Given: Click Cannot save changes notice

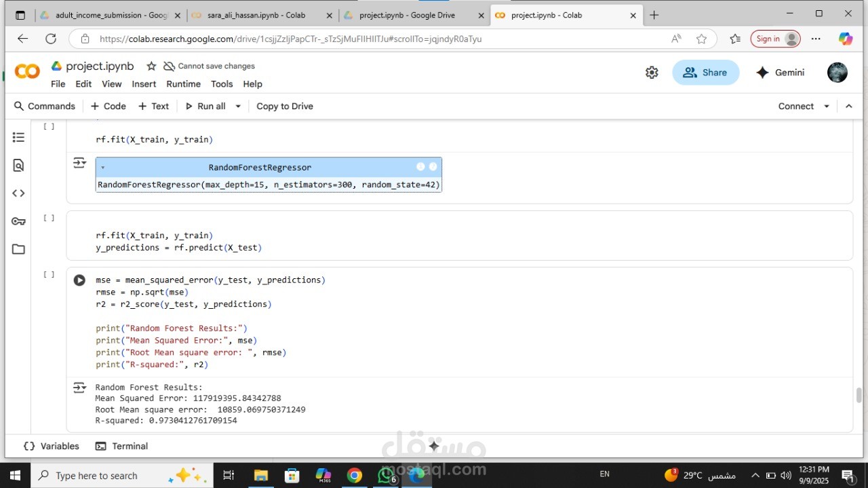Looking at the screenshot, I should pyautogui.click(x=210, y=66).
